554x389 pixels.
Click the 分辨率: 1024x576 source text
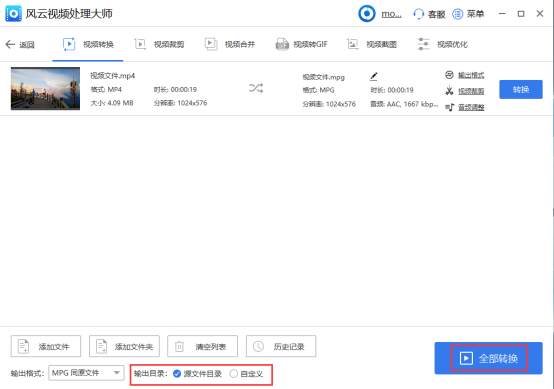(x=180, y=103)
